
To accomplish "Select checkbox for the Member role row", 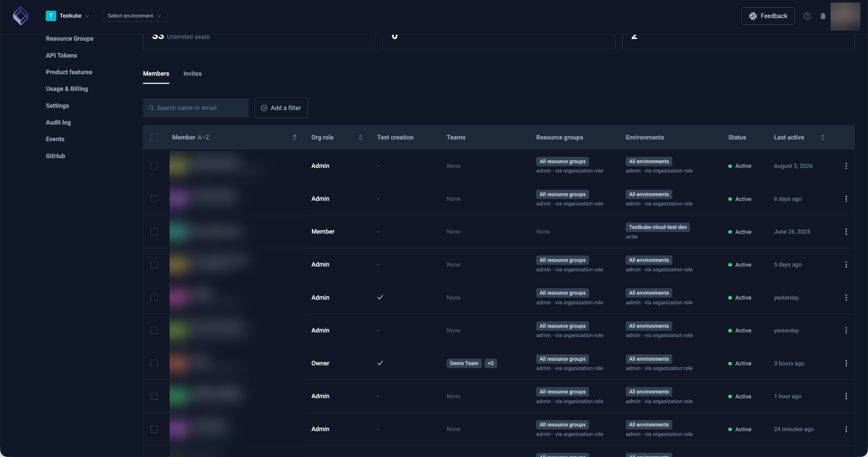I will point(154,231).
